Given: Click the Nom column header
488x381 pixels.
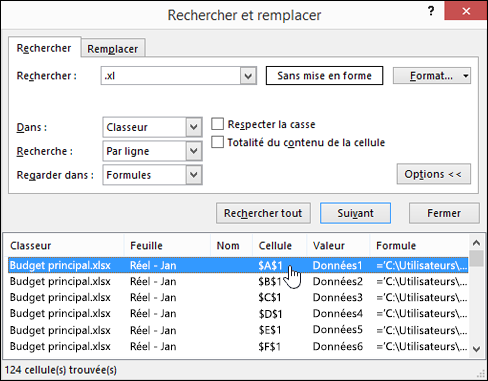Looking at the screenshot, I should click(231, 246).
